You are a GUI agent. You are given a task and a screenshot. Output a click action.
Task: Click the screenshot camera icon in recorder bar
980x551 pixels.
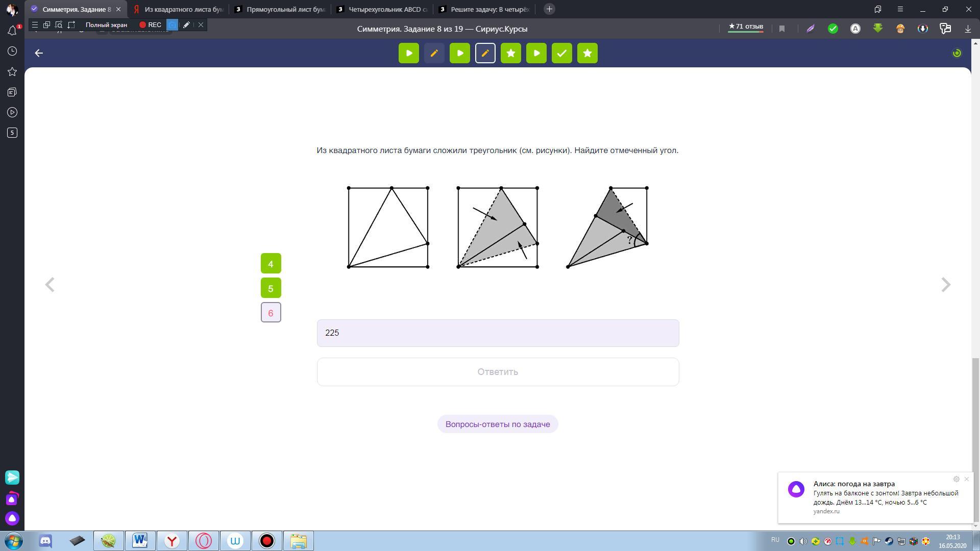173,24
